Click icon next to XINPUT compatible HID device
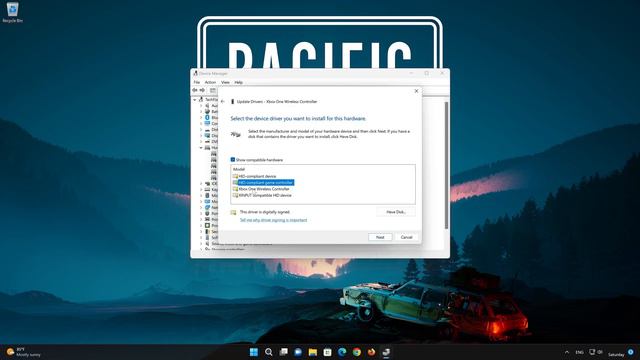640x360 pixels. pyautogui.click(x=235, y=196)
